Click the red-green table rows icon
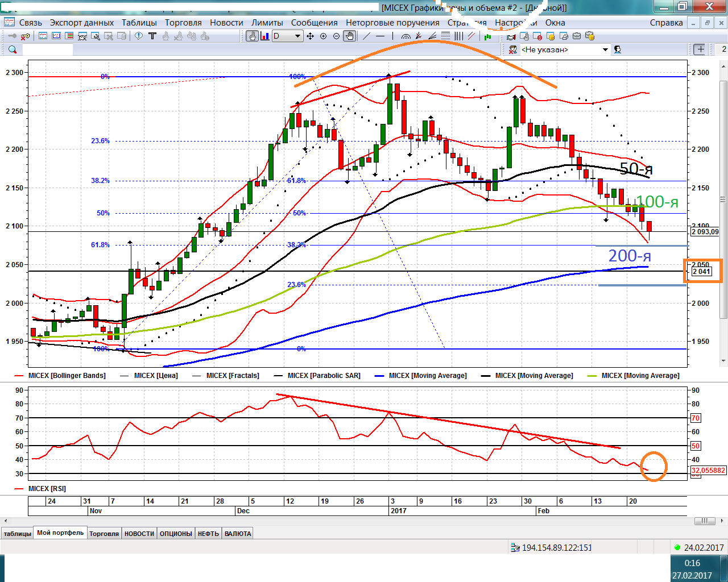 click(69, 36)
